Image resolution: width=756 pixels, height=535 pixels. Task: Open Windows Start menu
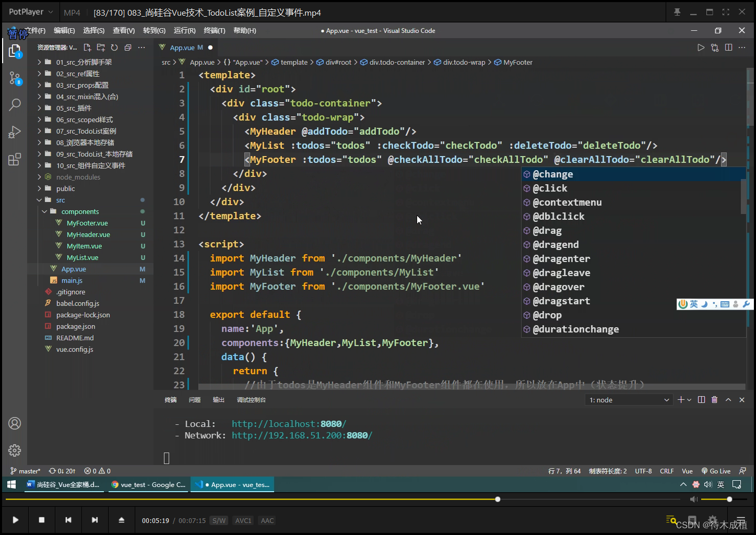click(11, 485)
